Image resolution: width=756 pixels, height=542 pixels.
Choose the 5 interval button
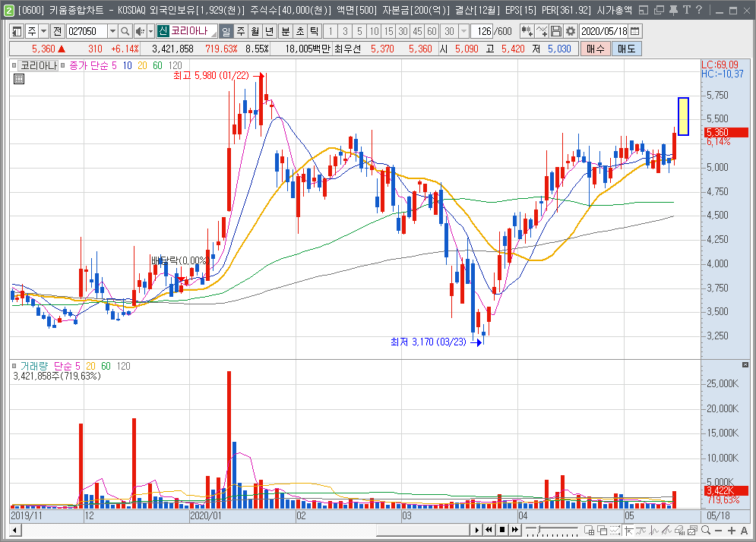[x=359, y=31]
